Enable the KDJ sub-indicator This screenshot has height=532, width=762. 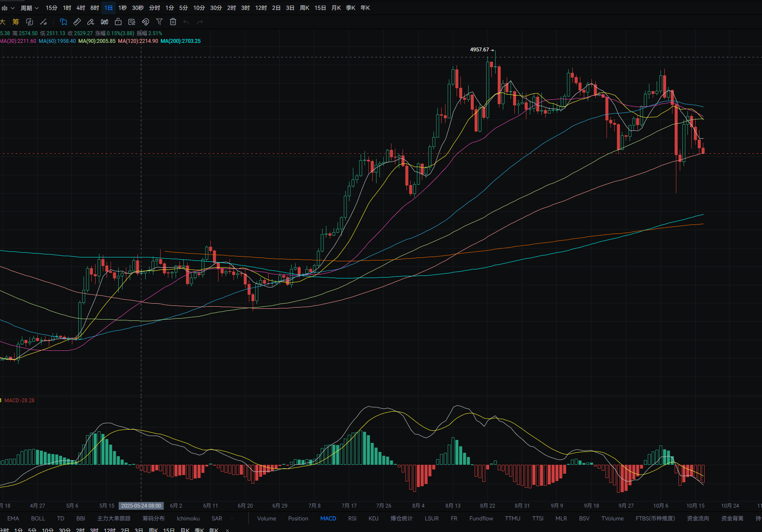tap(374, 518)
